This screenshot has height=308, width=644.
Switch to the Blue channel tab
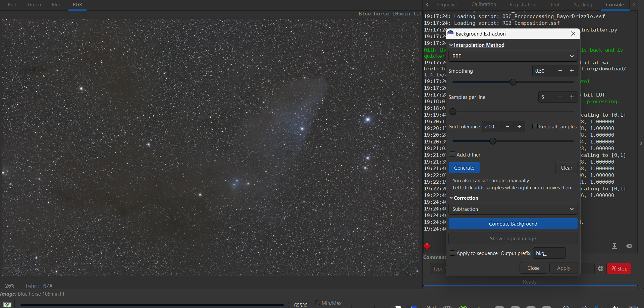pos(56,5)
